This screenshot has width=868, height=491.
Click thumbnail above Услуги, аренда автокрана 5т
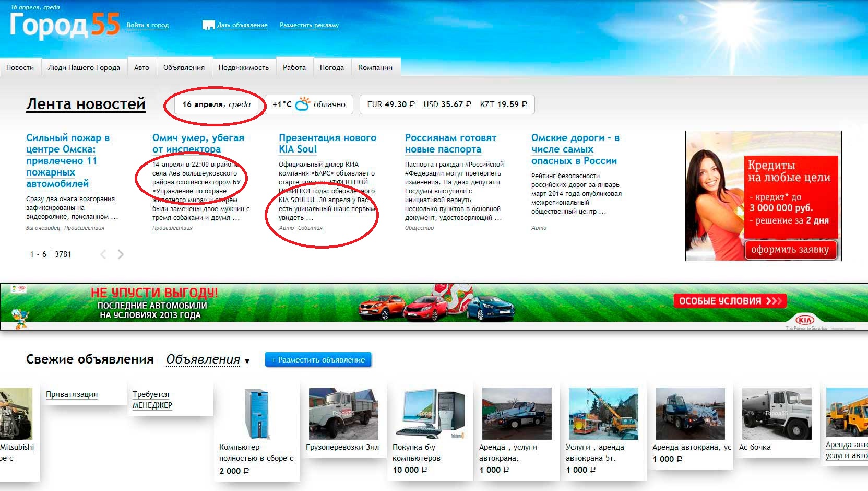coord(603,414)
